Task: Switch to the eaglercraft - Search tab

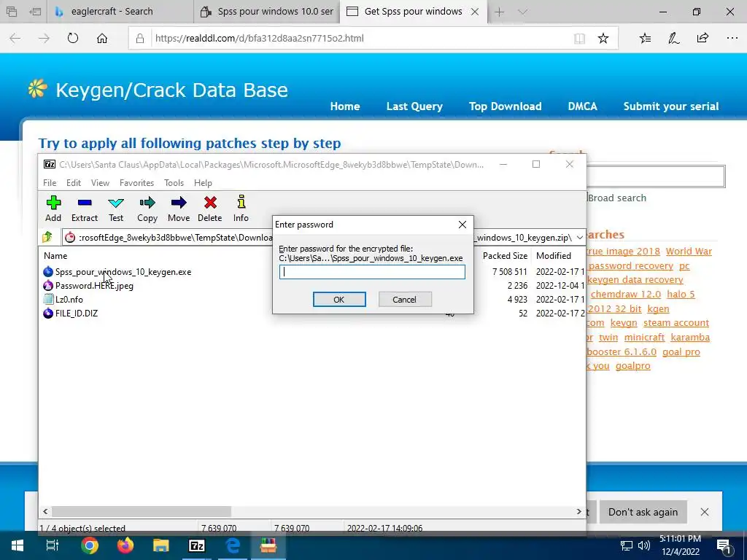Action: coord(120,12)
